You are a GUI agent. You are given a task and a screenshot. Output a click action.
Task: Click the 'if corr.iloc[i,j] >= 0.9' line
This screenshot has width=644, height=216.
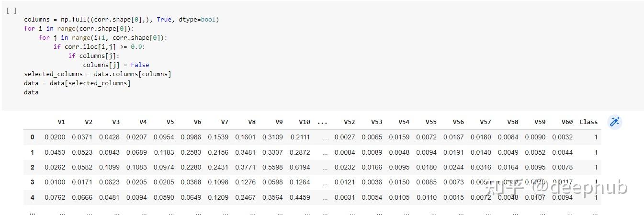[x=99, y=47]
